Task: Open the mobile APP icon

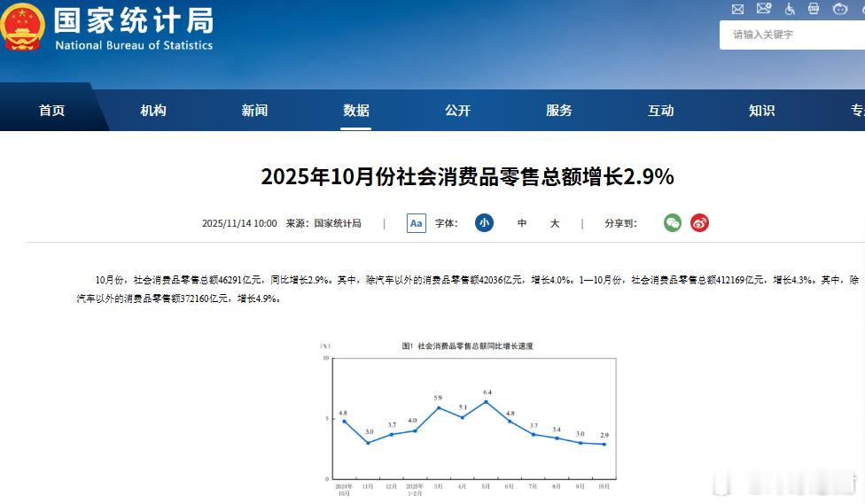Action: [814, 8]
